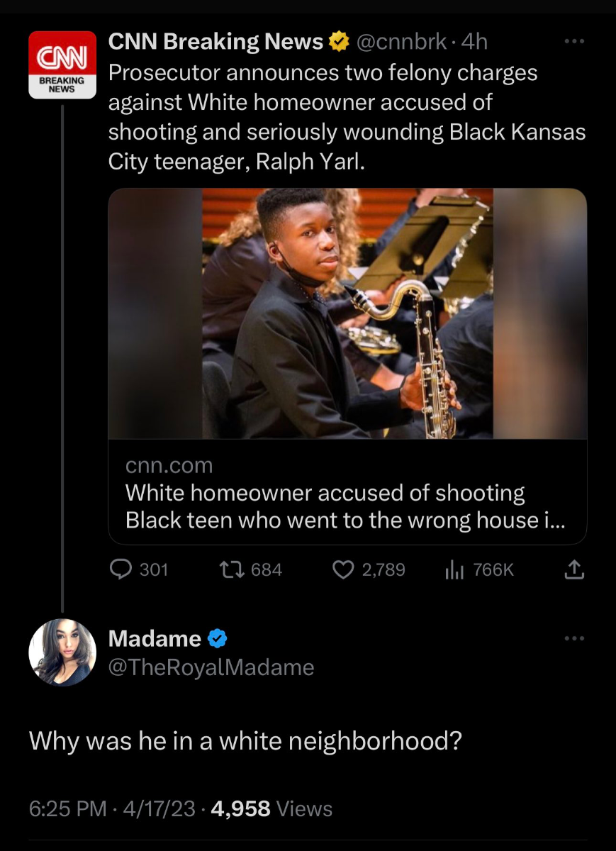Screen dimensions: 616x851
Task: Open the article preview photo
Action: 347,313
